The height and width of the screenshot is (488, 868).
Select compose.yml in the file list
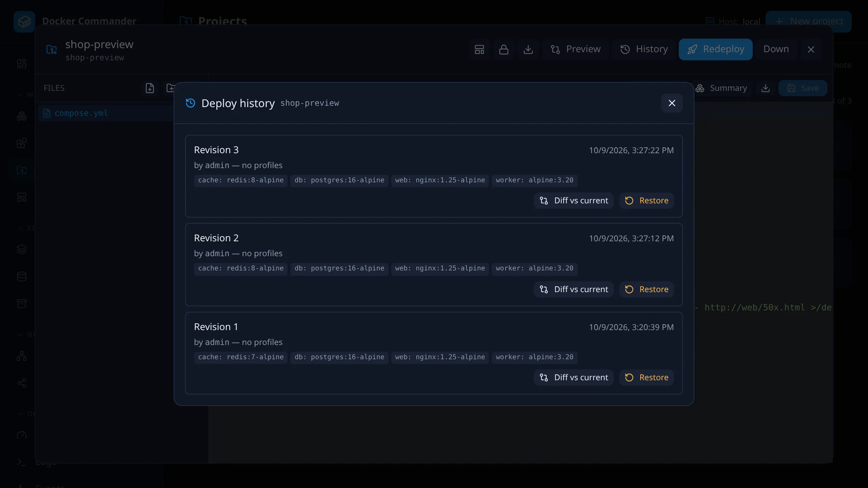pos(106,113)
